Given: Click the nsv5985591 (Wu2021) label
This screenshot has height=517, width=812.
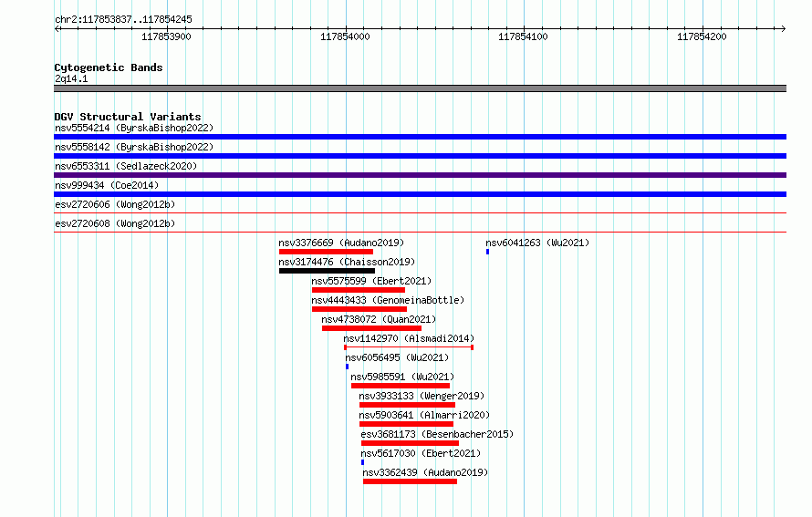Looking at the screenshot, I should tap(402, 377).
